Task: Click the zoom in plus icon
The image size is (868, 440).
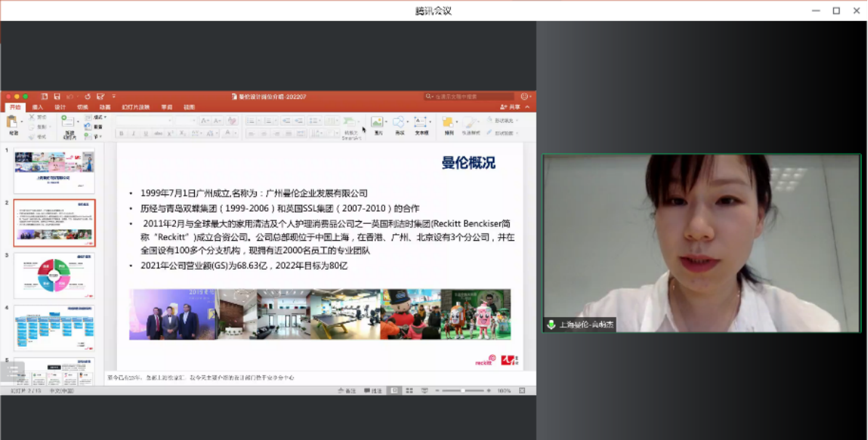Action: click(489, 391)
